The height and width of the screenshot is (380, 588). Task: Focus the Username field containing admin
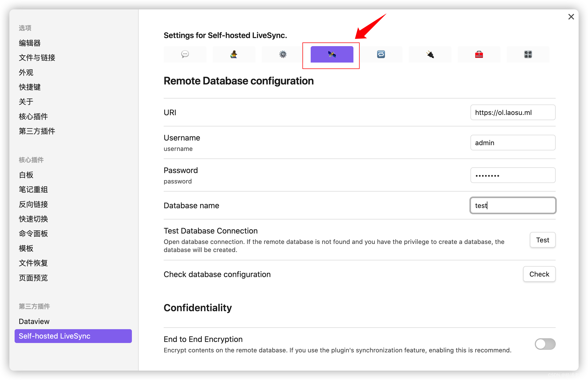click(513, 143)
